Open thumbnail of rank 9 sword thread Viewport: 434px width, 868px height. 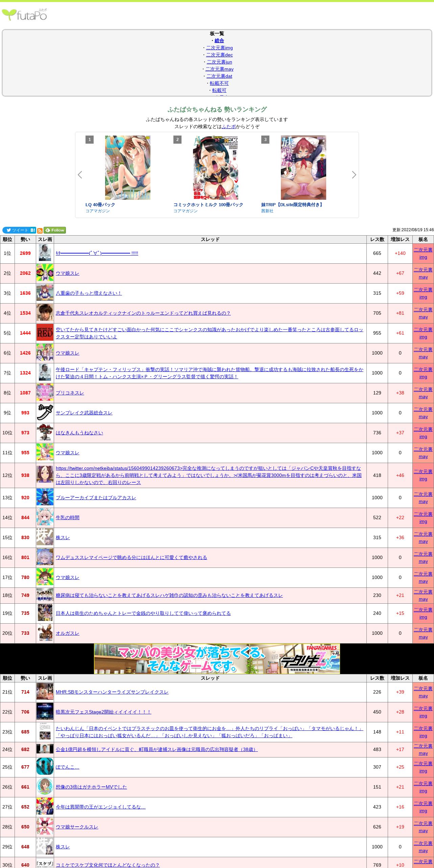tap(45, 413)
